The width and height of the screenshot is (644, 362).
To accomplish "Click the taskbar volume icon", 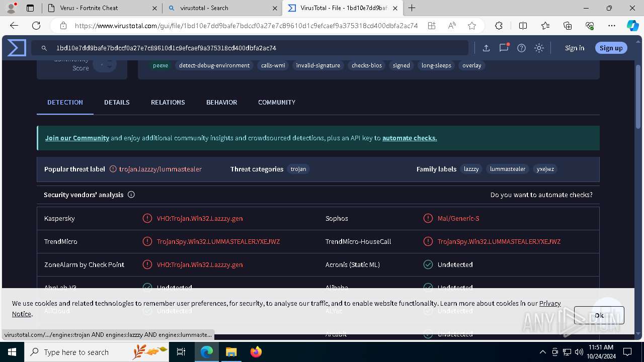I will 579,352.
